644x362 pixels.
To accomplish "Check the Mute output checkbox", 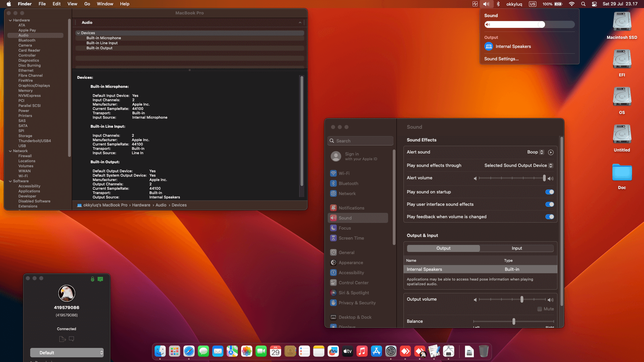I will pyautogui.click(x=540, y=309).
